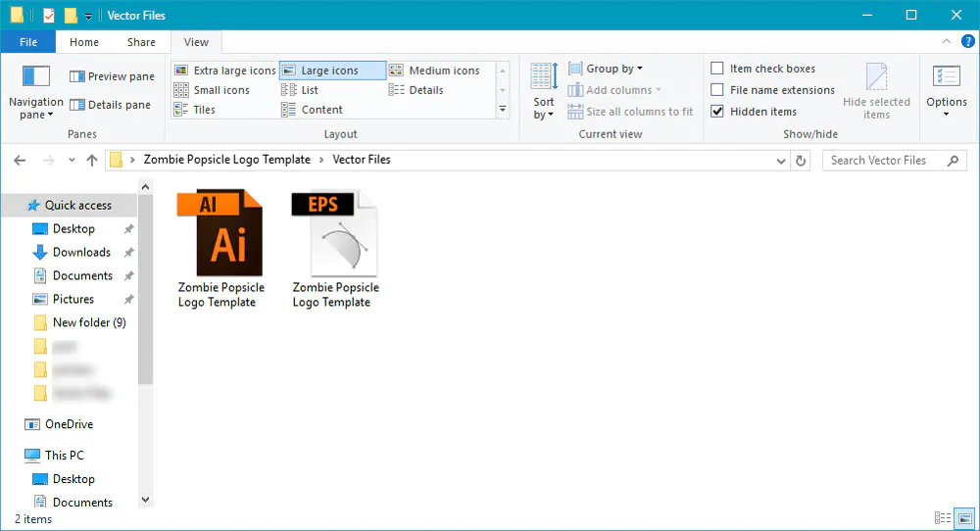The width and height of the screenshot is (980, 531).
Task: Switch to the Share ribbon tab
Action: click(x=141, y=42)
